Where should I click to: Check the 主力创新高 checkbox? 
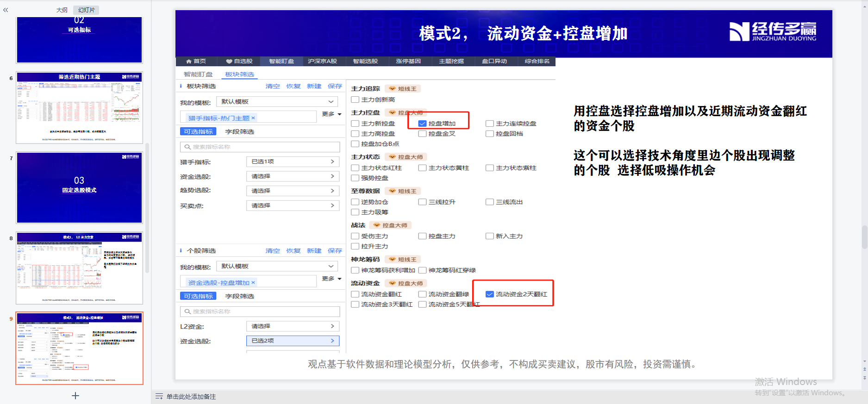[355, 99]
